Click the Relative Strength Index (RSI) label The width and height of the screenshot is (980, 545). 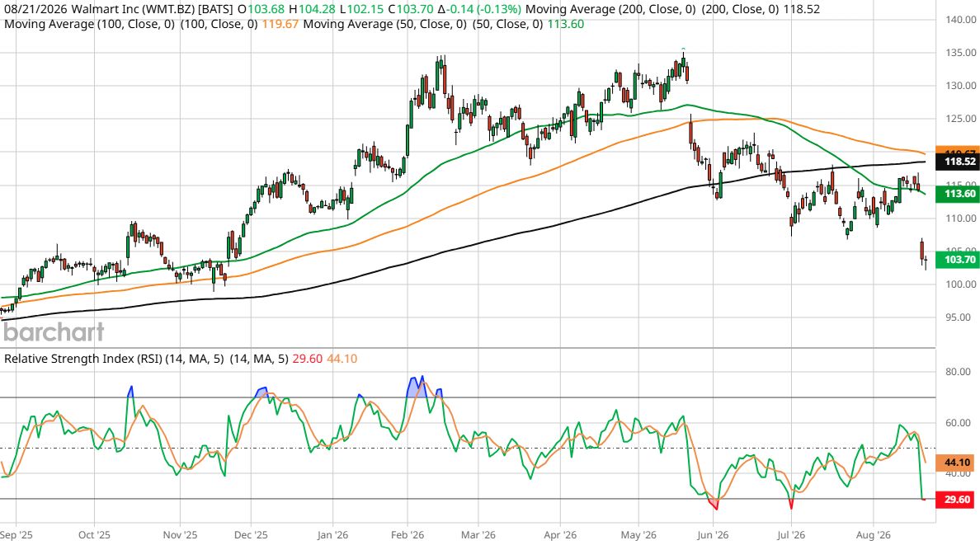(83, 359)
